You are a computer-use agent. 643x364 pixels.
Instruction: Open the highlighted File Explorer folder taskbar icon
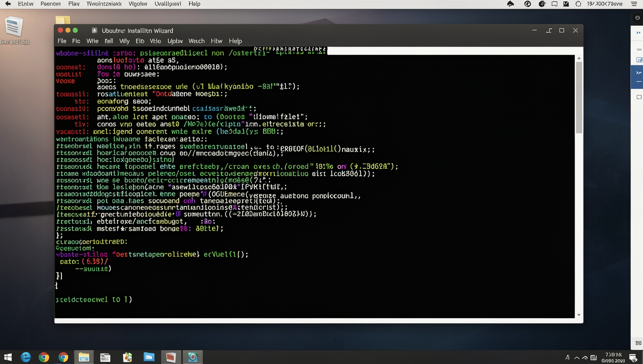tap(84, 357)
